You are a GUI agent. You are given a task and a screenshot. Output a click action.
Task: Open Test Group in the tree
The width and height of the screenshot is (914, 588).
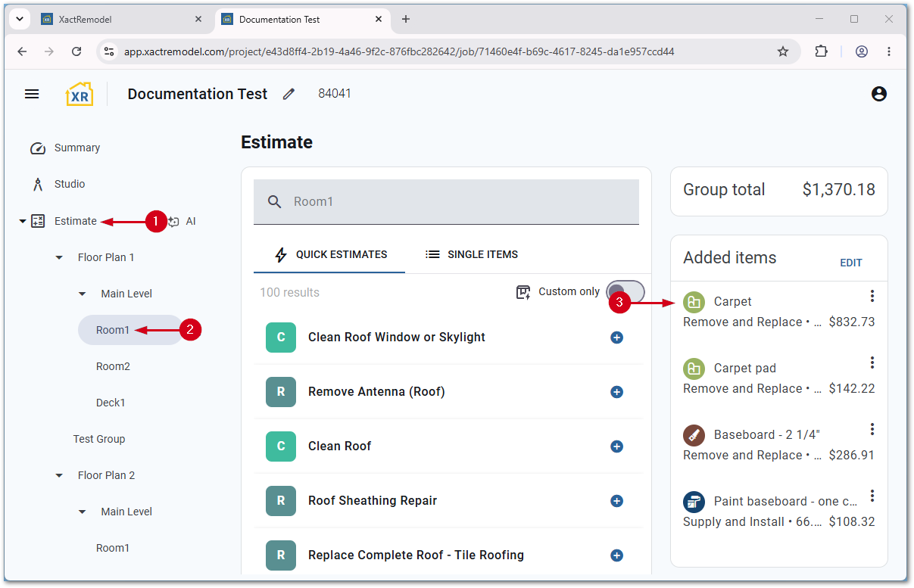(99, 439)
